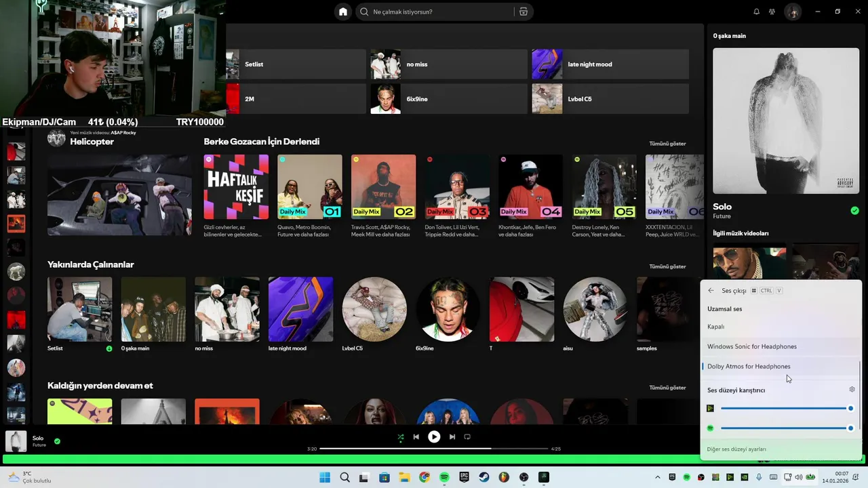Open 'Diğer ses düzeyi ayarları'
The image size is (868, 488).
pyautogui.click(x=736, y=449)
